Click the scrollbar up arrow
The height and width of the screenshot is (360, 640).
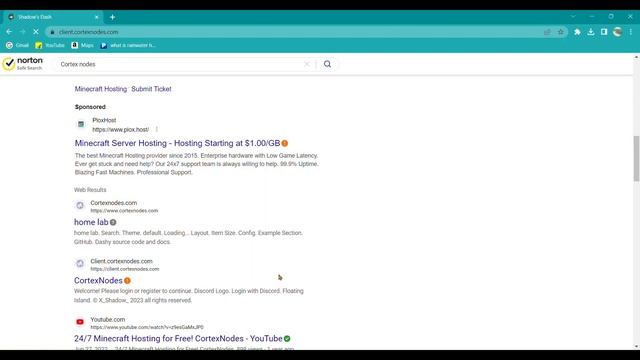[x=636, y=58]
